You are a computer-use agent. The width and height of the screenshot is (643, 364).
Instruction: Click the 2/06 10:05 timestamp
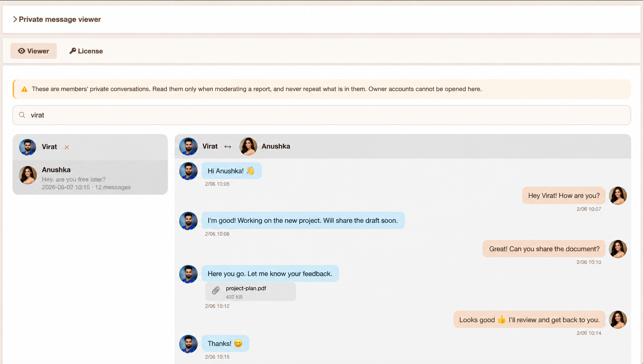pos(217,184)
